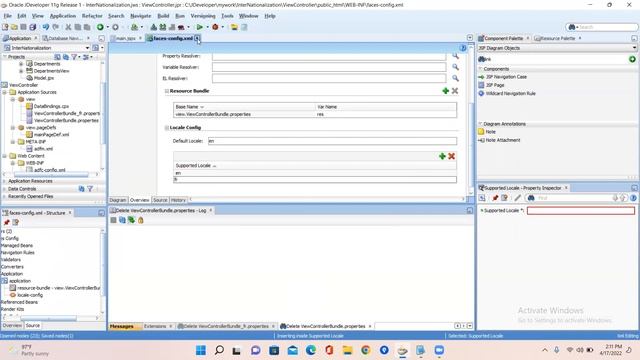640x360 pixels.
Task: Click the magnifier next to Property Resolver
Action: tap(456, 56)
